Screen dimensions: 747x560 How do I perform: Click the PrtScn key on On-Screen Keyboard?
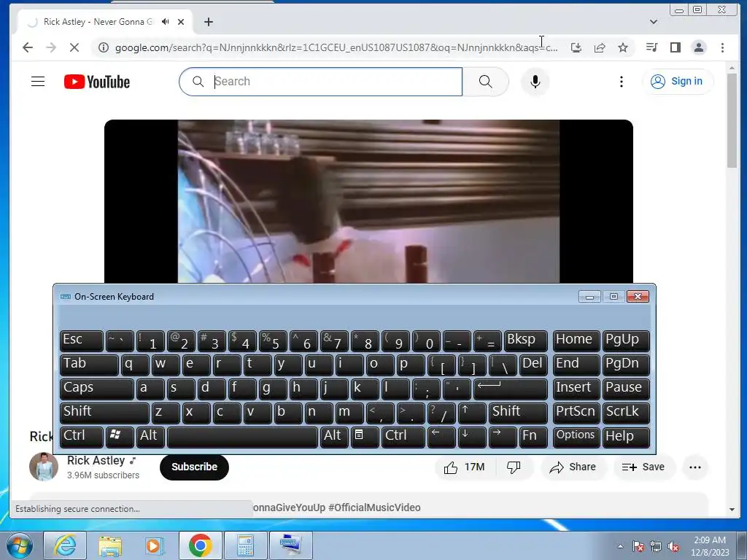tap(576, 413)
